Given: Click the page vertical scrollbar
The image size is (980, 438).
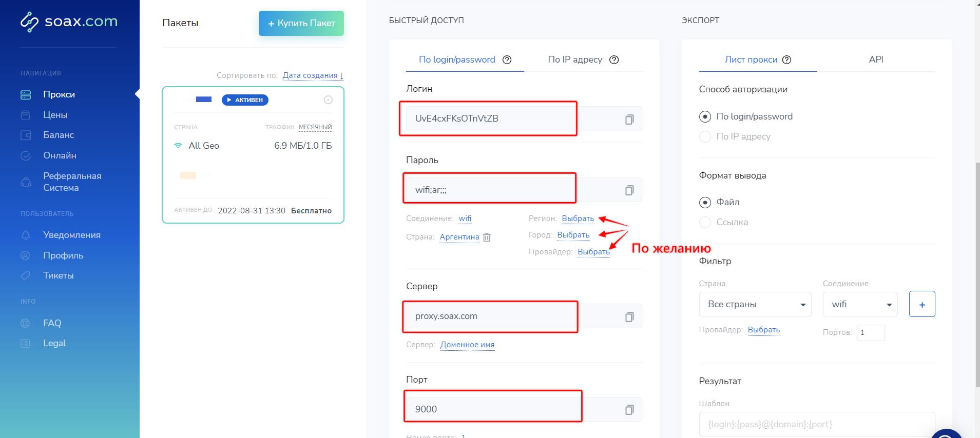Looking at the screenshot, I should pyautogui.click(x=977, y=274).
